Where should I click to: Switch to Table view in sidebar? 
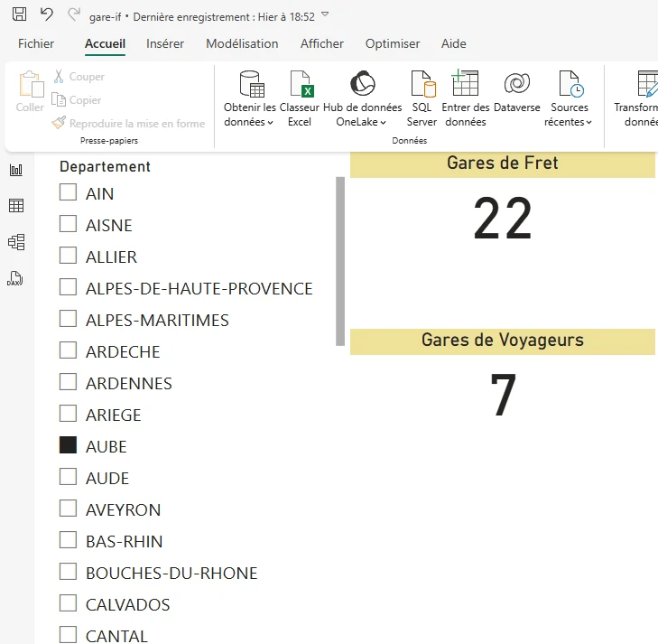tap(15, 206)
